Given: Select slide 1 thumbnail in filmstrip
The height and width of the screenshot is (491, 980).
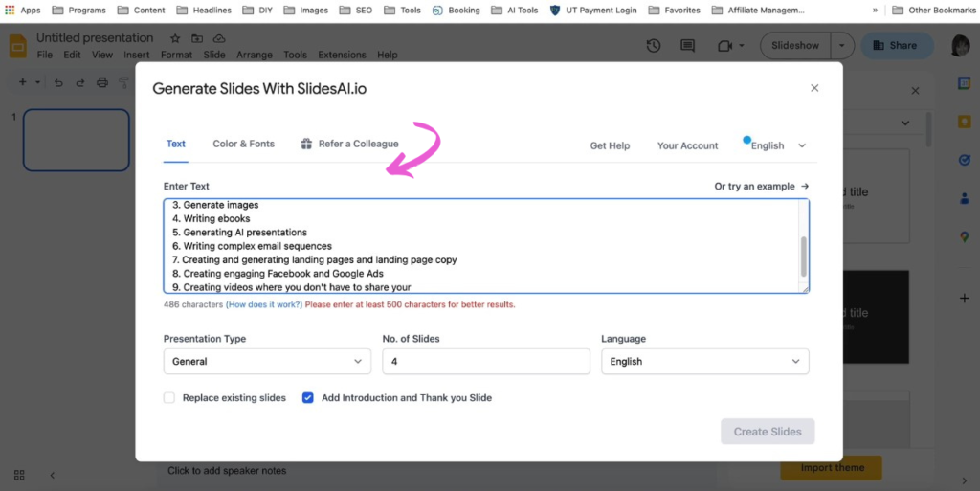Looking at the screenshot, I should pos(77,140).
